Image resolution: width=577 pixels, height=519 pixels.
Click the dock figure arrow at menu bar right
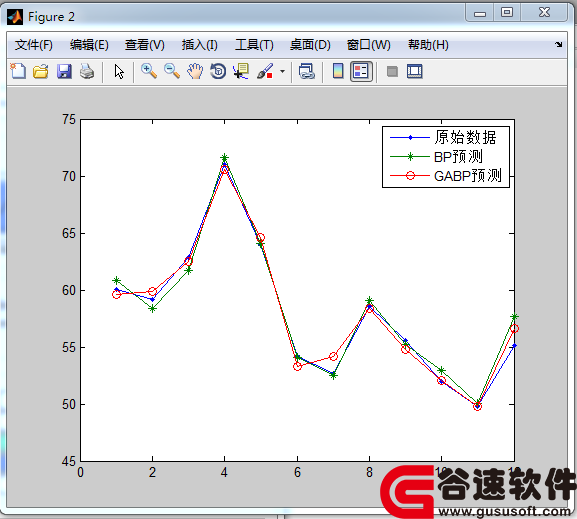559,45
